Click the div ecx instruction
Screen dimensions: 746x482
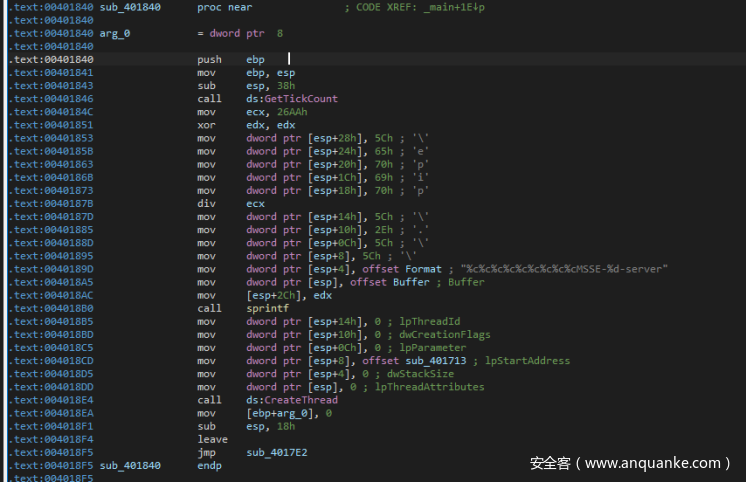(x=230, y=204)
